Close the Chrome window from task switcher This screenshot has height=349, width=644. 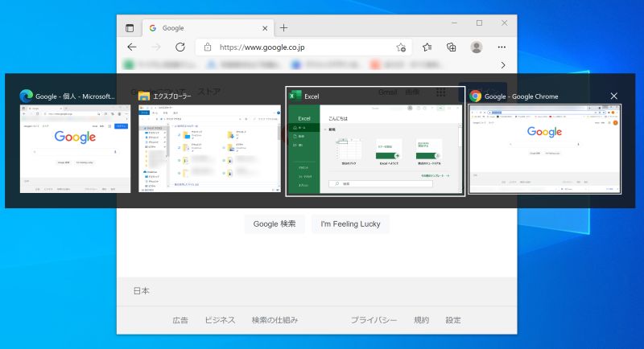pyautogui.click(x=613, y=96)
